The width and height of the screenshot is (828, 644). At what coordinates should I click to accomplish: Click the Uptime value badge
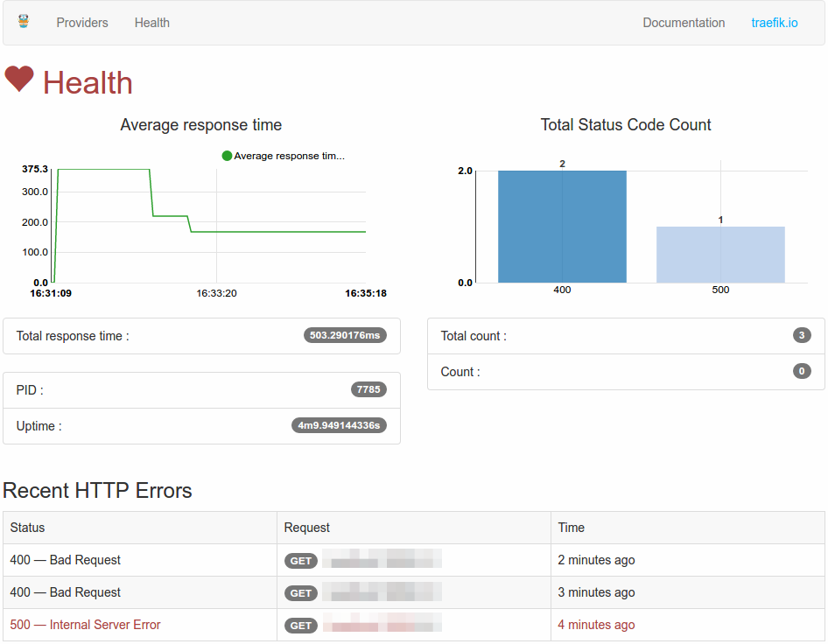pos(340,425)
